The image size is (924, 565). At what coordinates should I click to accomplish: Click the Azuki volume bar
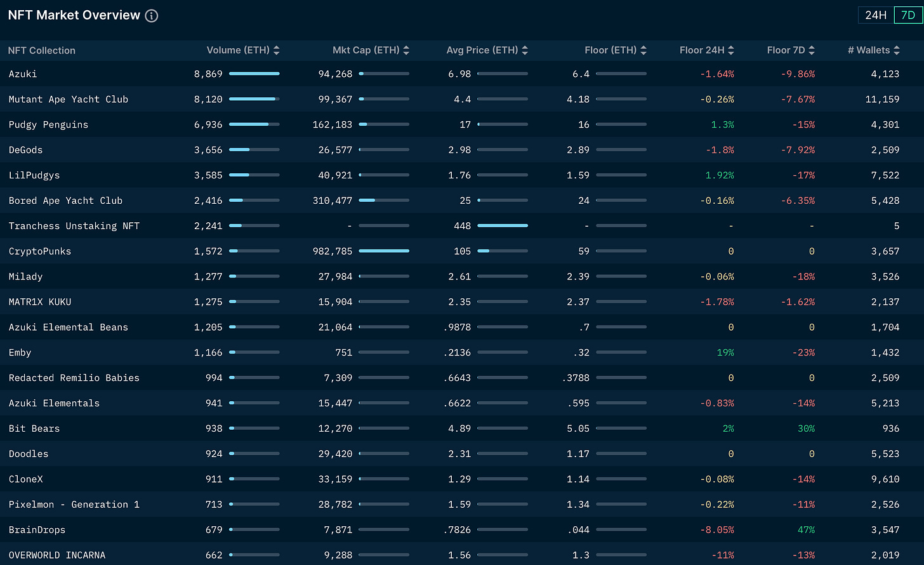click(x=254, y=74)
